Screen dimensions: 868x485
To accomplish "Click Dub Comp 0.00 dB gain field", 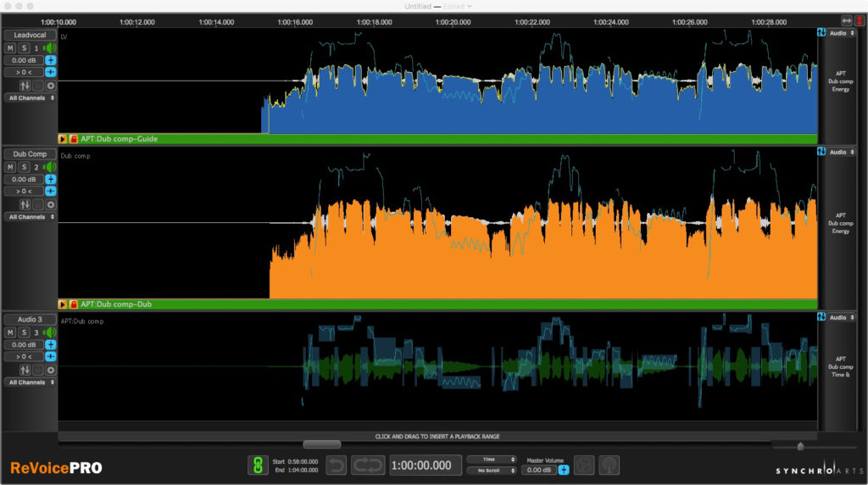I will 24,180.
